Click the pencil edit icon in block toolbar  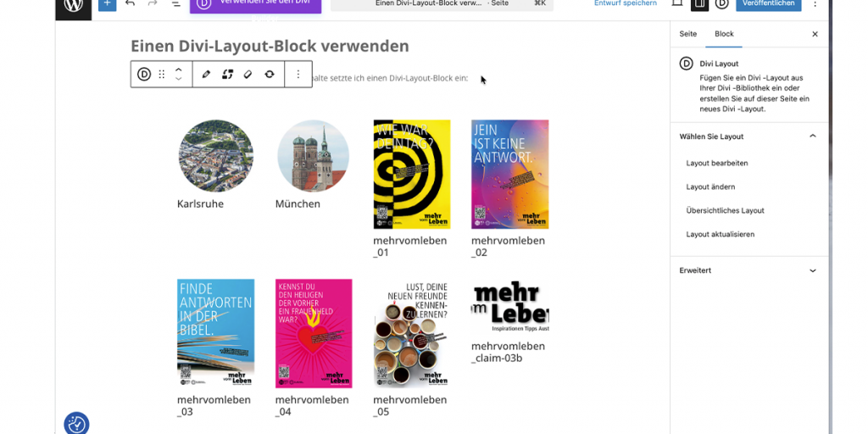point(206,75)
